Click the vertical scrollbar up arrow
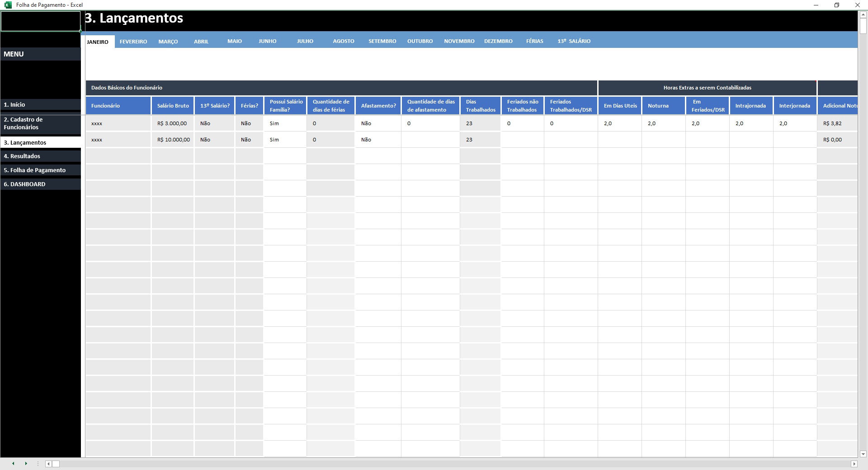 863,14
